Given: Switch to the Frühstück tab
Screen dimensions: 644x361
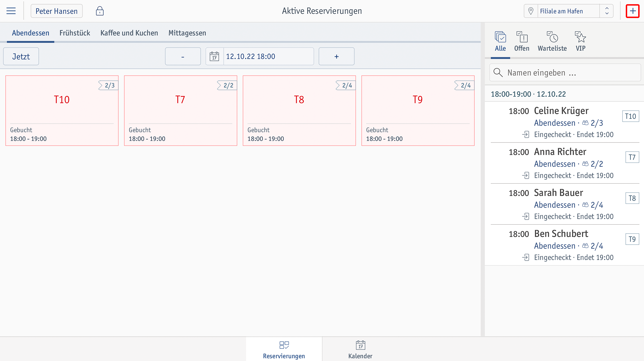Looking at the screenshot, I should pyautogui.click(x=75, y=33).
